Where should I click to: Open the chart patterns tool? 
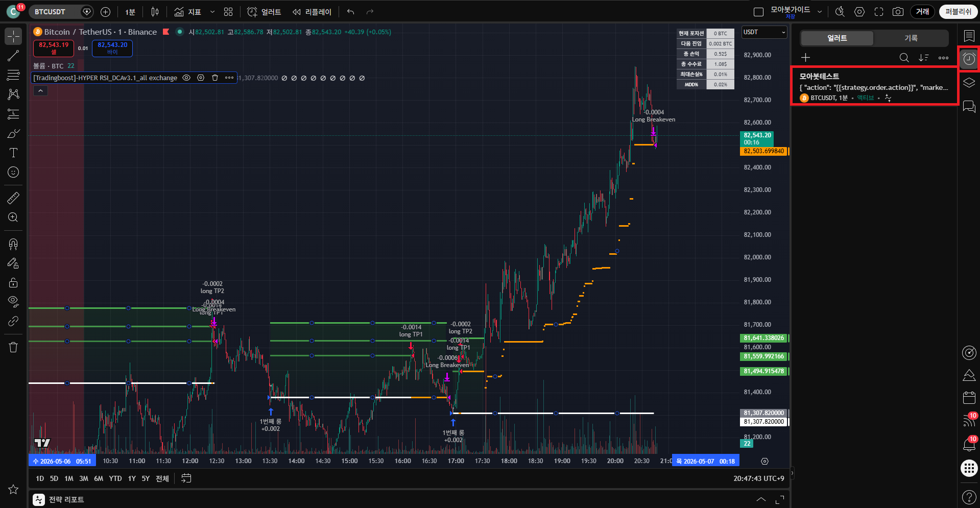pos(13,94)
